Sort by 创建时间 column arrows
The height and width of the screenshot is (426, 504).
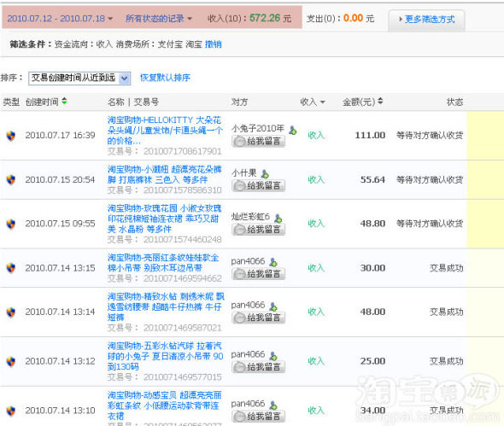(x=64, y=102)
